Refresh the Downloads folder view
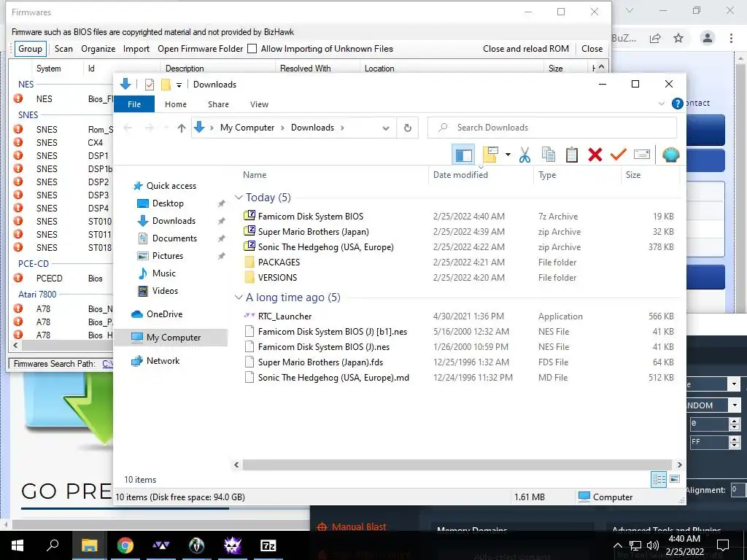 pyautogui.click(x=407, y=128)
